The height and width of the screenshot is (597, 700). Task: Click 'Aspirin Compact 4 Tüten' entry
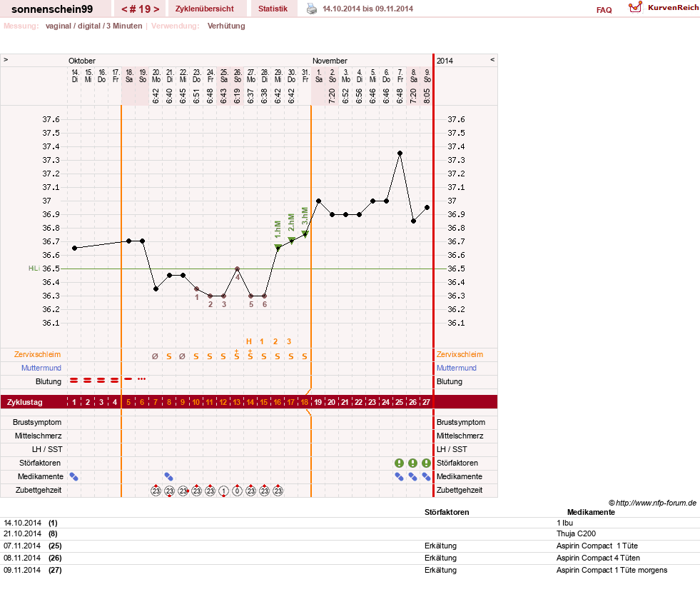598,558
